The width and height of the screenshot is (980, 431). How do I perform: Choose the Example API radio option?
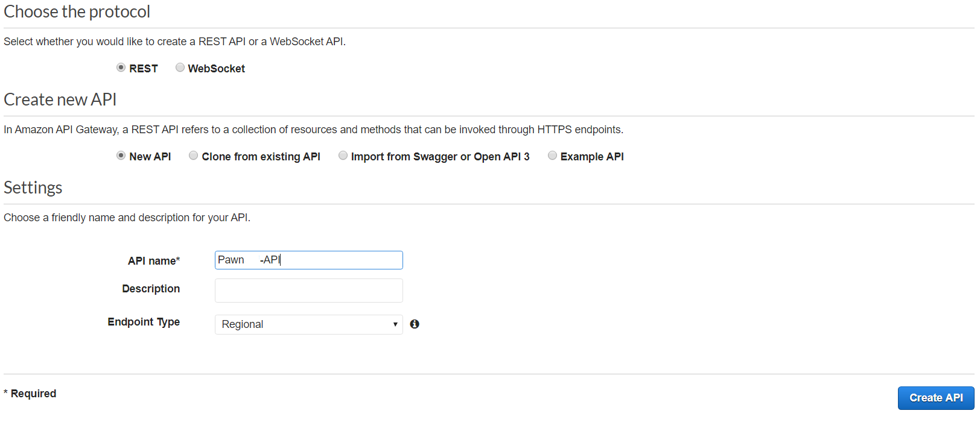click(552, 156)
